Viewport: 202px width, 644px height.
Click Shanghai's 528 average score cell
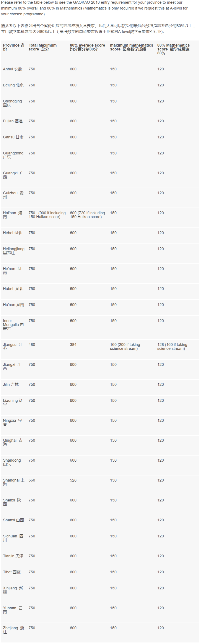(73, 480)
